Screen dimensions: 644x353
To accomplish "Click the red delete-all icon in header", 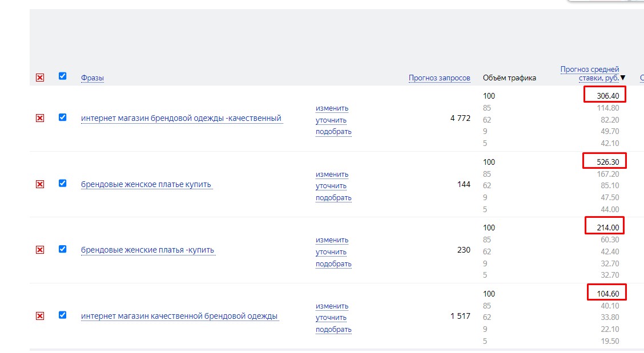I will pos(40,78).
